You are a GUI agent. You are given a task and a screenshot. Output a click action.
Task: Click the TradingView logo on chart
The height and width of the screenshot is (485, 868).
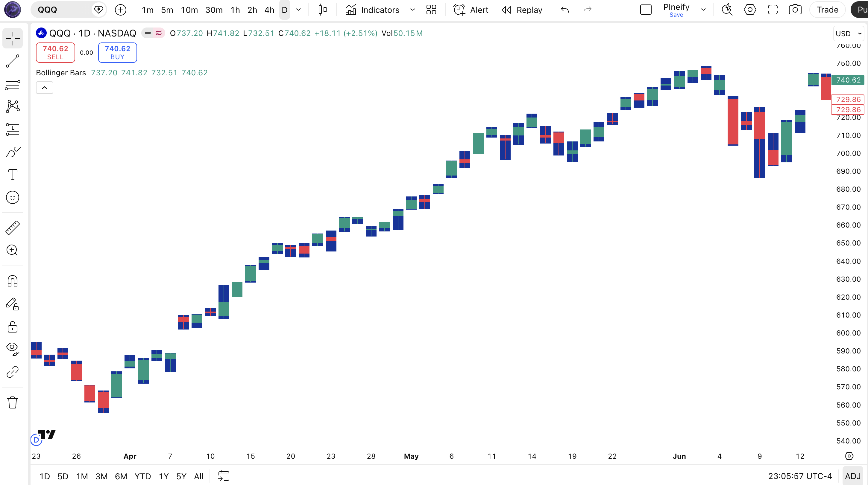point(46,434)
